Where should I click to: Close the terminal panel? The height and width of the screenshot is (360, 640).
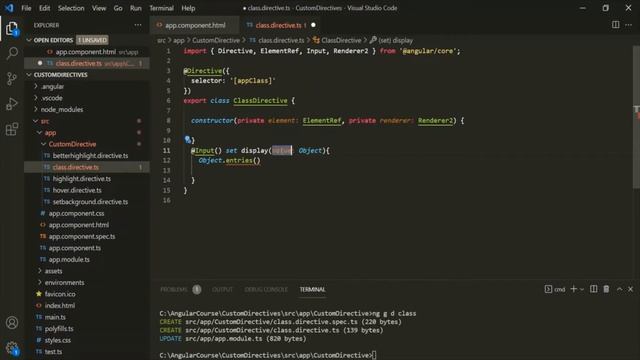pyautogui.click(x=631, y=289)
